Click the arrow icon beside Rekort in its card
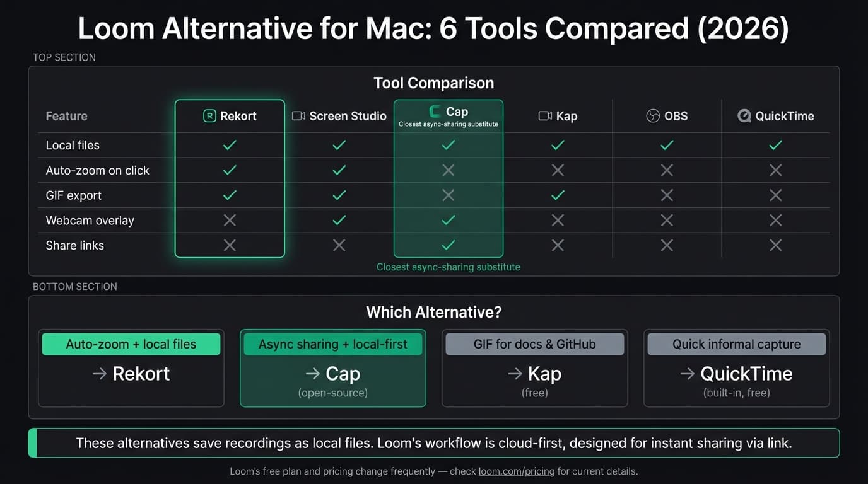The width and height of the screenshot is (868, 484). (x=99, y=373)
